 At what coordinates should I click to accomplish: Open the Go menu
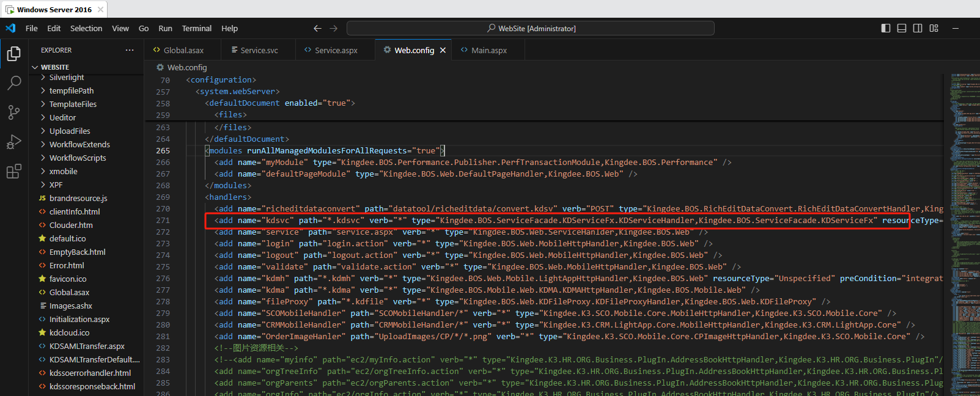[144, 28]
